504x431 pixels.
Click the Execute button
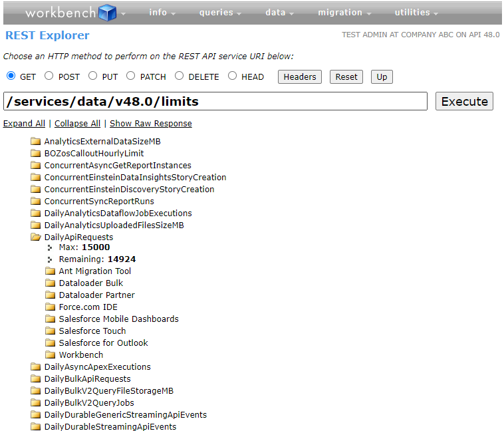pos(464,101)
